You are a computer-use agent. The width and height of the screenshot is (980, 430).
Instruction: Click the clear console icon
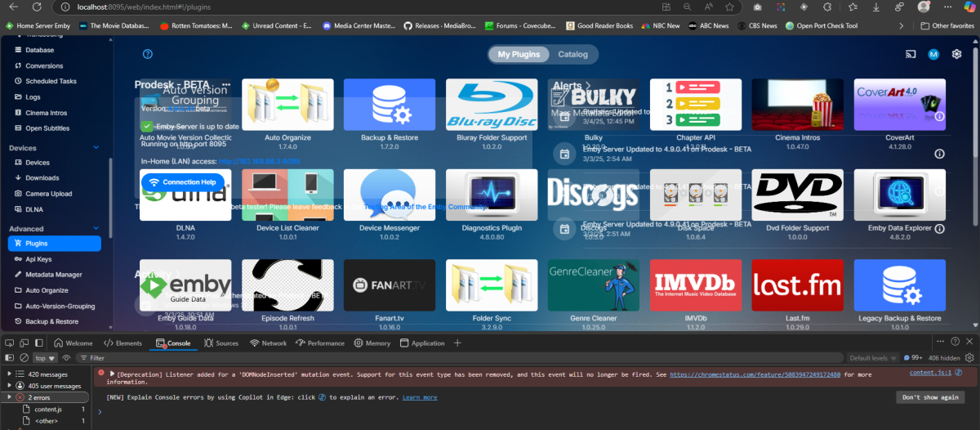(x=24, y=358)
